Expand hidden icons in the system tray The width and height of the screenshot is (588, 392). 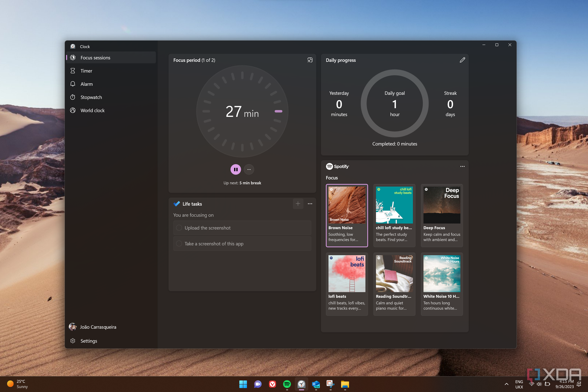507,384
